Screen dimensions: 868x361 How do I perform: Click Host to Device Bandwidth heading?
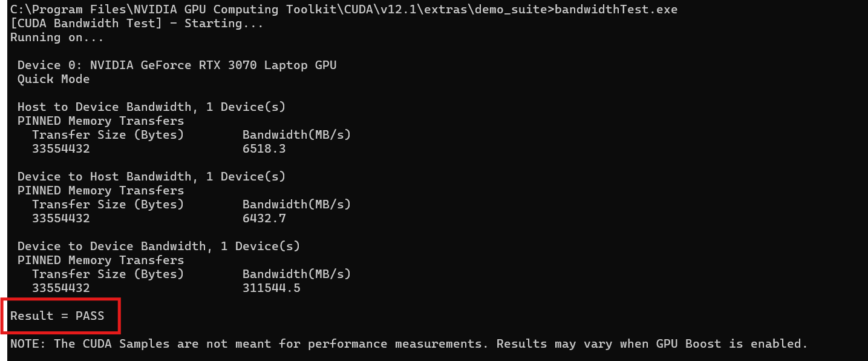coord(152,107)
